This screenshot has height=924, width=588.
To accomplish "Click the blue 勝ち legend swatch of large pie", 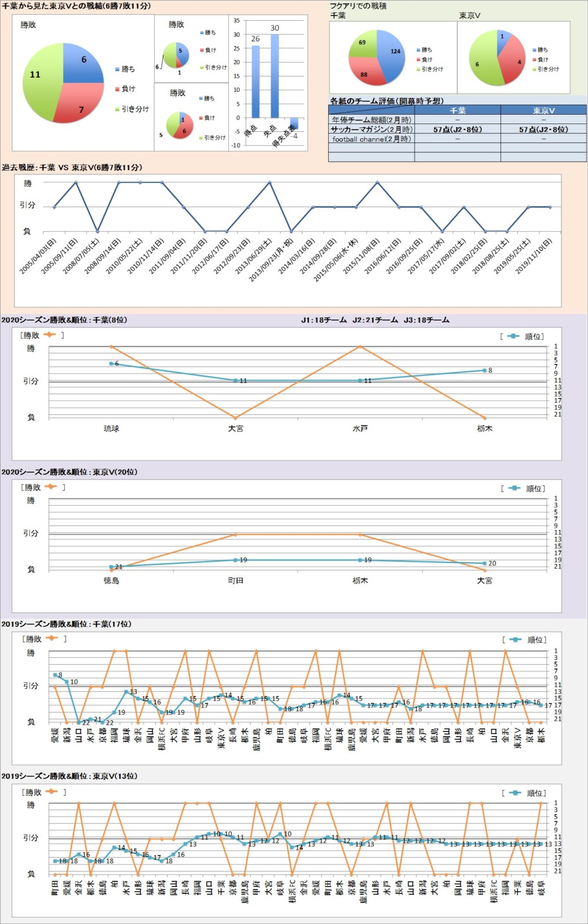I will (117, 69).
